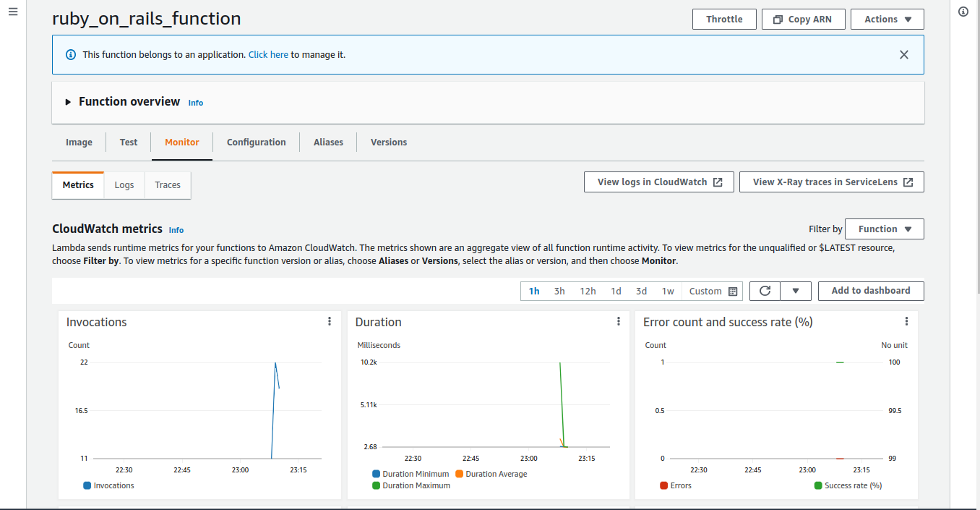Image resolution: width=980 pixels, height=510 pixels.
Task: Toggle the Duration Minimum legend series
Action: click(x=411, y=474)
